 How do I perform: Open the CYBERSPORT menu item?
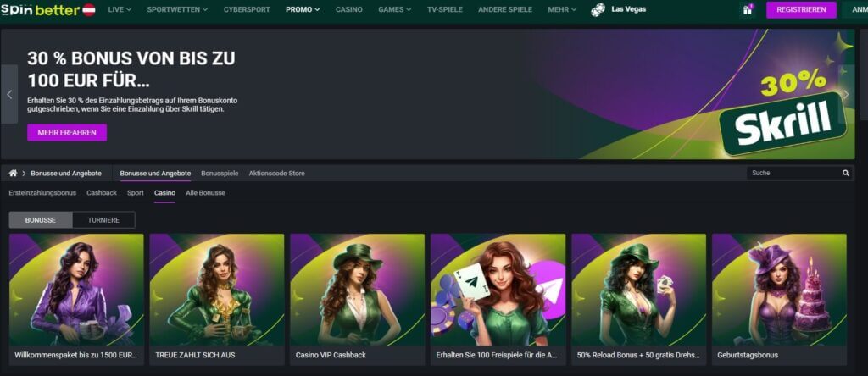(247, 9)
